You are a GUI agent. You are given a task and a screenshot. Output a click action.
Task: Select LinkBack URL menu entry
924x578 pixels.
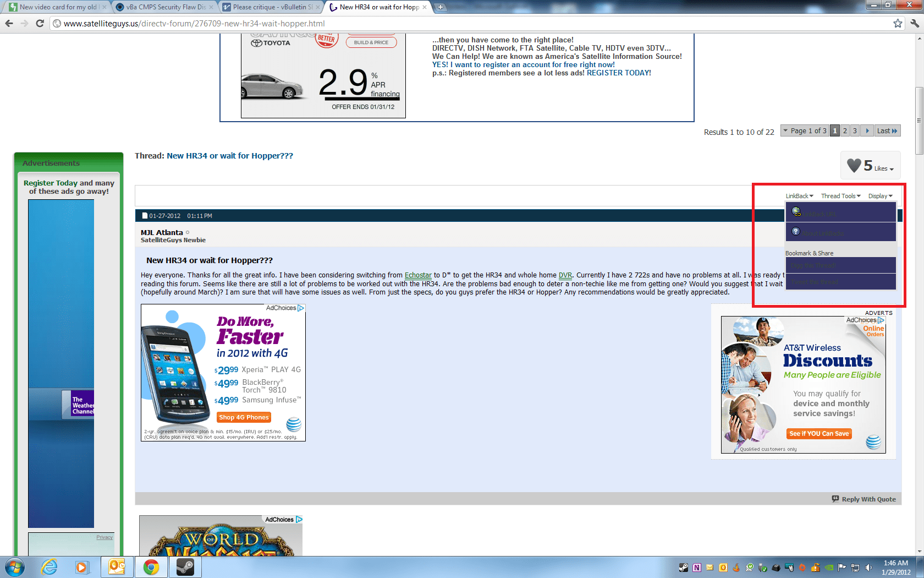click(x=840, y=212)
